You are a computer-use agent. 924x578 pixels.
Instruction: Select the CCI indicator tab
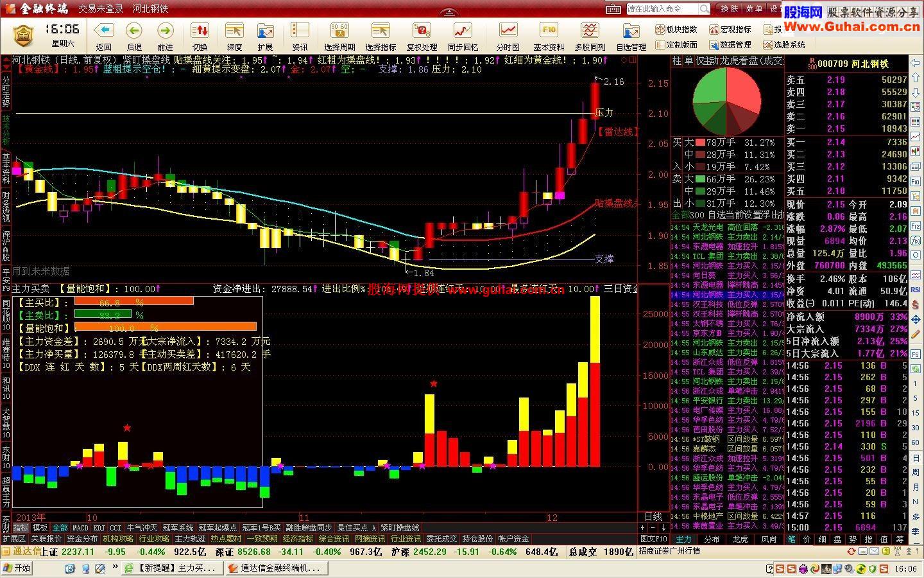click(x=116, y=528)
